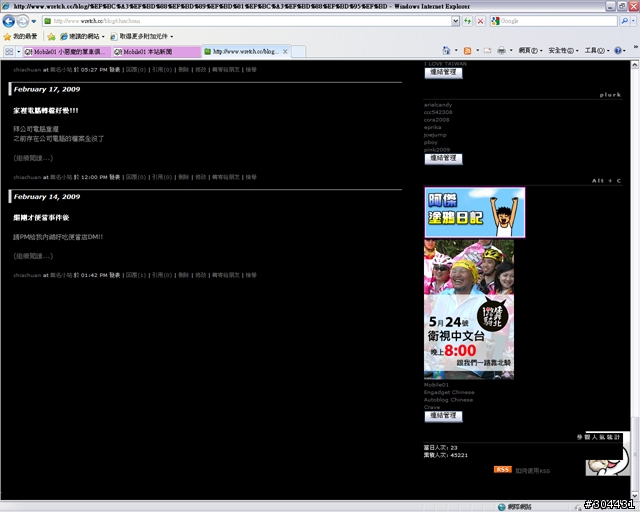The width and height of the screenshot is (640, 512).
Task: Click 修改 on the 01:42 PM post
Action: tap(200, 275)
